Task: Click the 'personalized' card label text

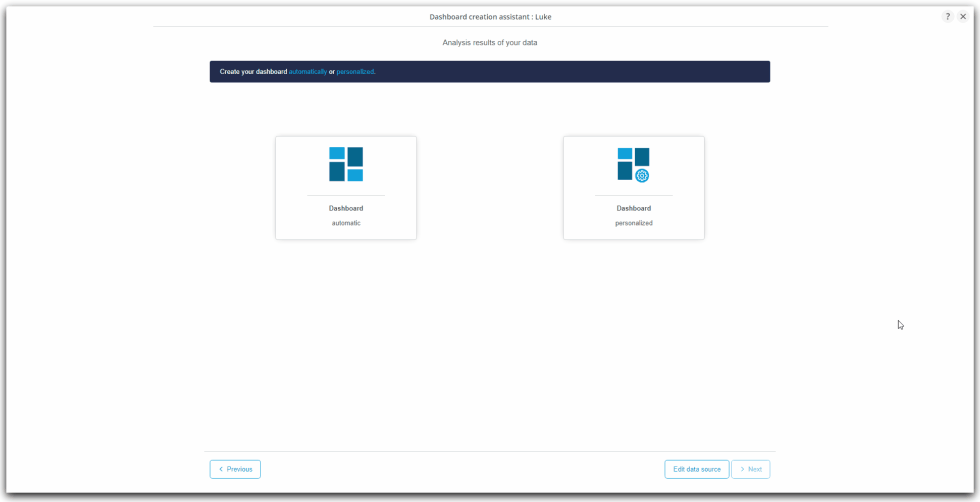Action: pos(634,223)
